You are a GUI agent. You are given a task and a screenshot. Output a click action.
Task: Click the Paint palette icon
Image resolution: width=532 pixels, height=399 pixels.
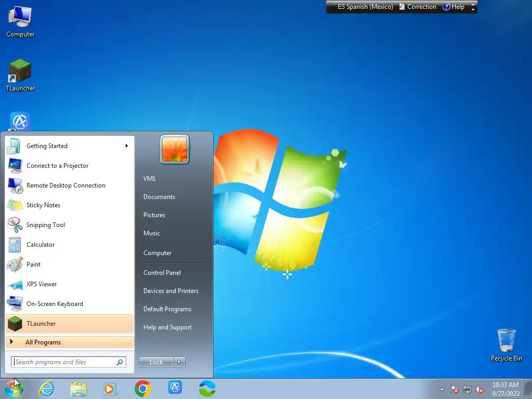point(15,264)
